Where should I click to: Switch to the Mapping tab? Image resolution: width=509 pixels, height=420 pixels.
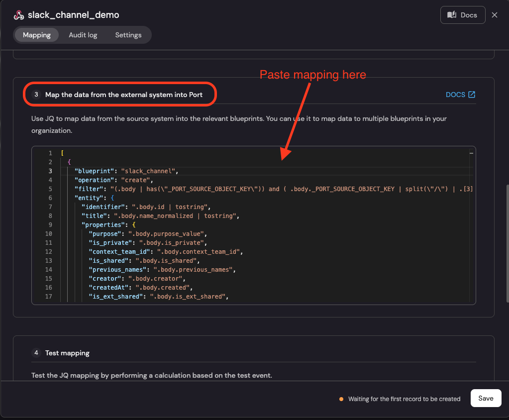[x=37, y=35]
